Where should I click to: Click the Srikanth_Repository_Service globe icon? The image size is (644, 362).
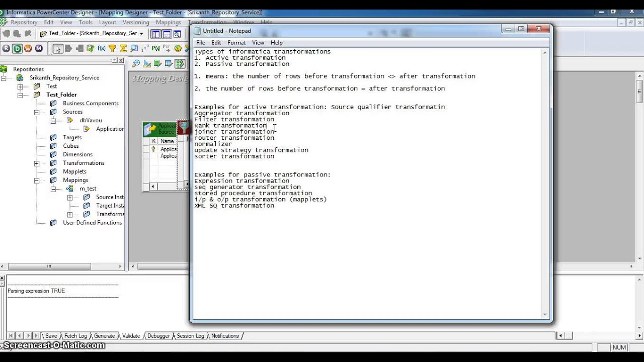[x=20, y=78]
